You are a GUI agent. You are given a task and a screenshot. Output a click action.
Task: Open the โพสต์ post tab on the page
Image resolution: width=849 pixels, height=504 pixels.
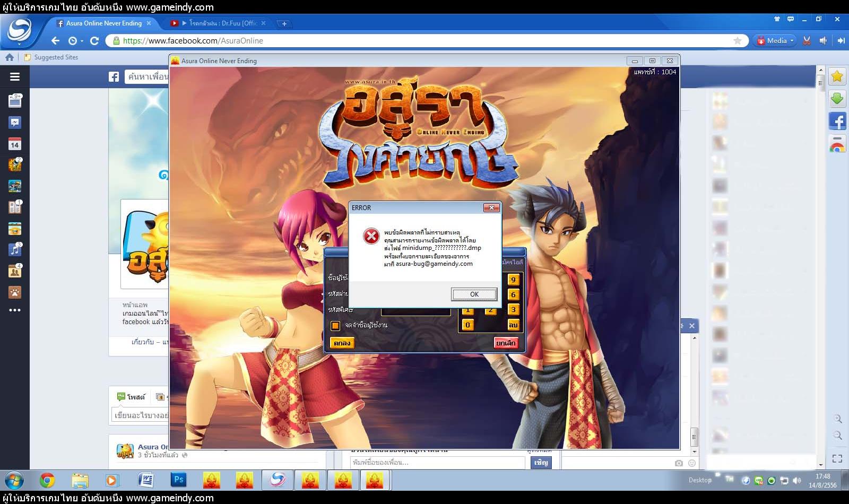[x=131, y=397]
